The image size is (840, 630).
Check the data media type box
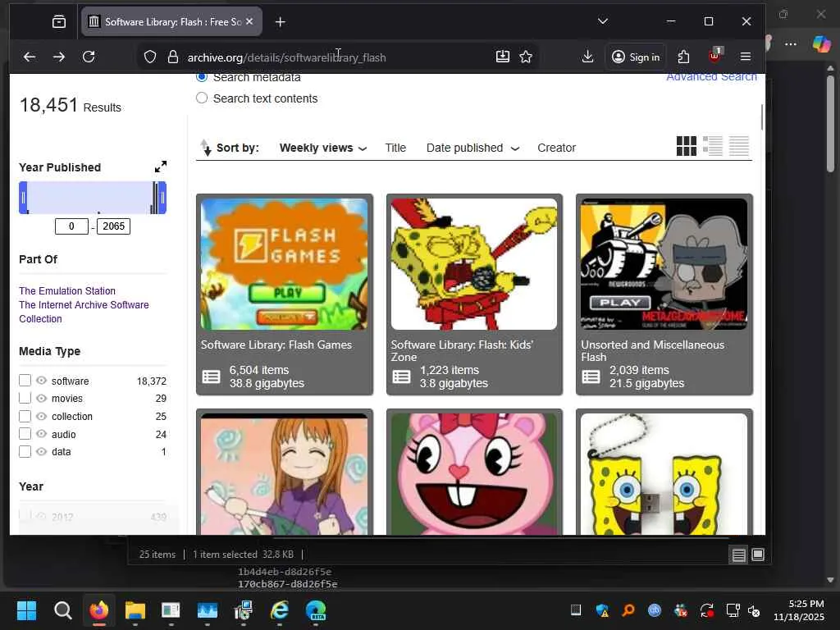[x=25, y=452]
